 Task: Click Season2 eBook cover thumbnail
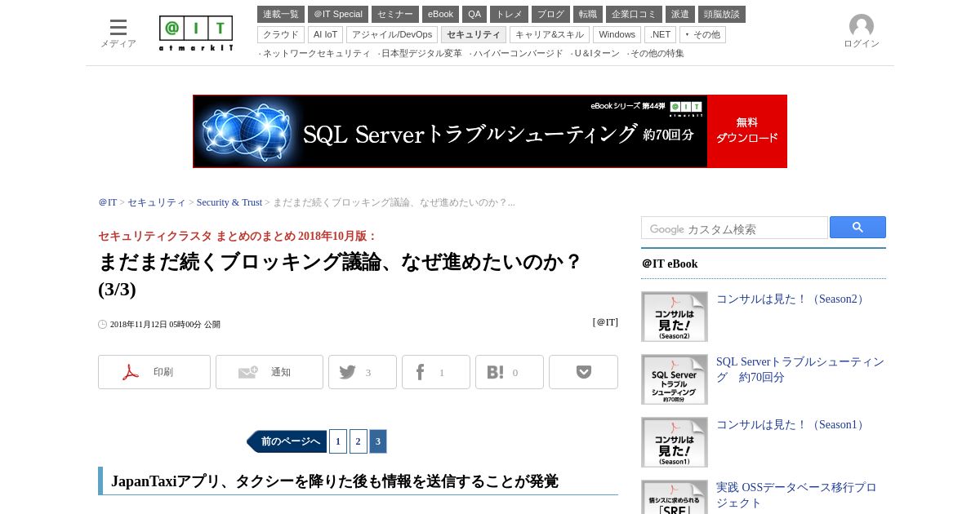[675, 317]
